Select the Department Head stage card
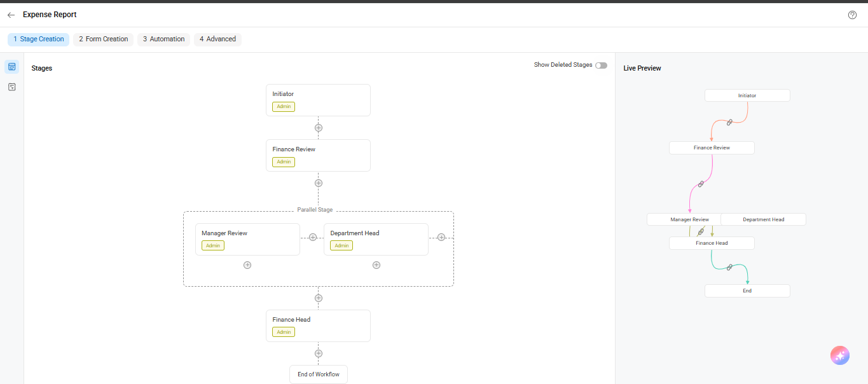Image resolution: width=868 pixels, height=384 pixels. (376, 240)
